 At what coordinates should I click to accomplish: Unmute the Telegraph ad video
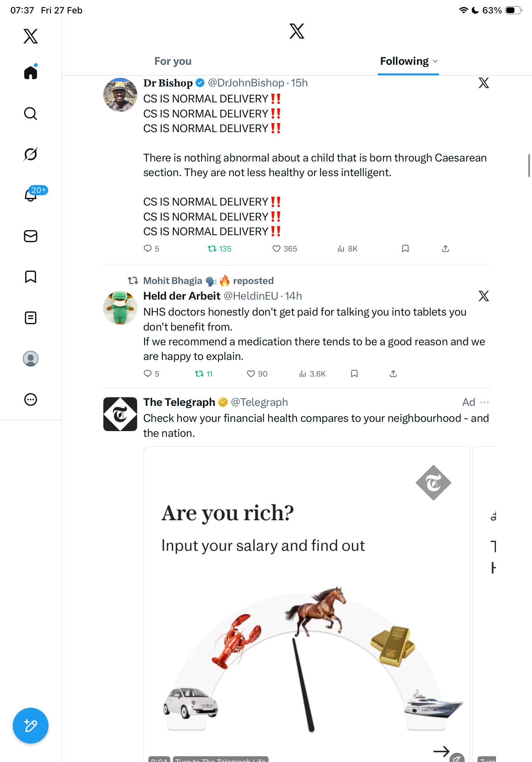(x=457, y=758)
